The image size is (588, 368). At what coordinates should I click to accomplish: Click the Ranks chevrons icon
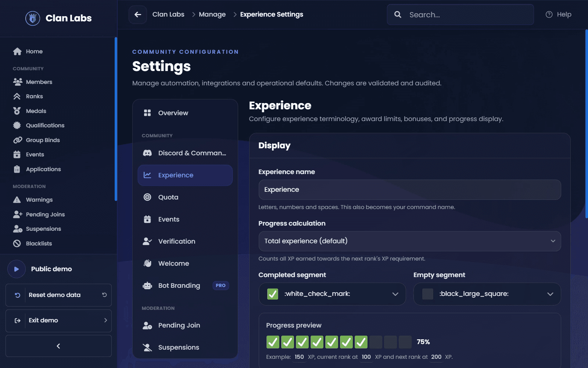pyautogui.click(x=17, y=96)
